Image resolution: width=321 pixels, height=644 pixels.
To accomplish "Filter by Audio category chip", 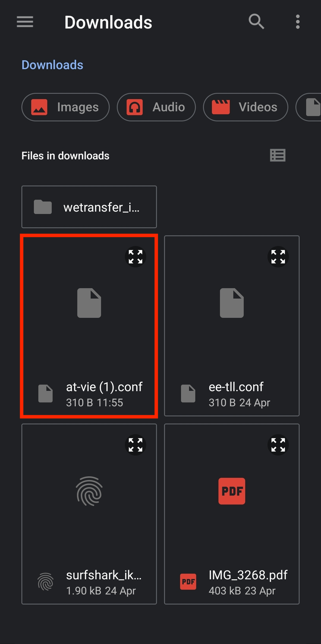I will point(156,107).
